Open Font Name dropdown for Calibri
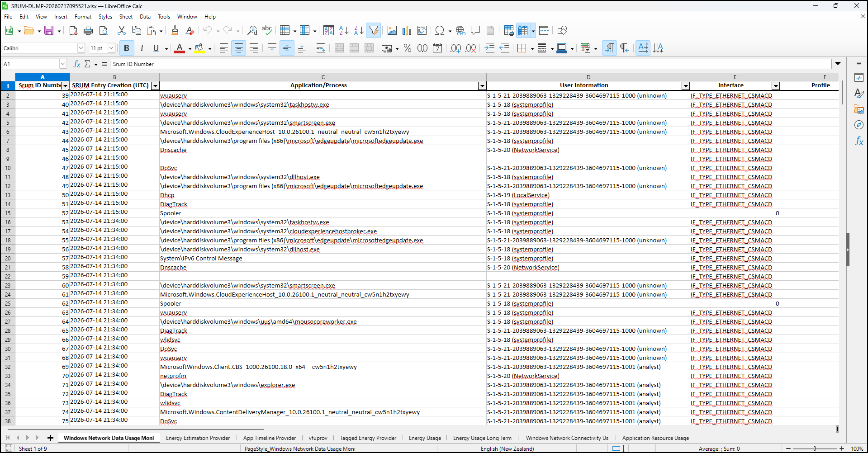868x453 pixels. click(x=81, y=48)
